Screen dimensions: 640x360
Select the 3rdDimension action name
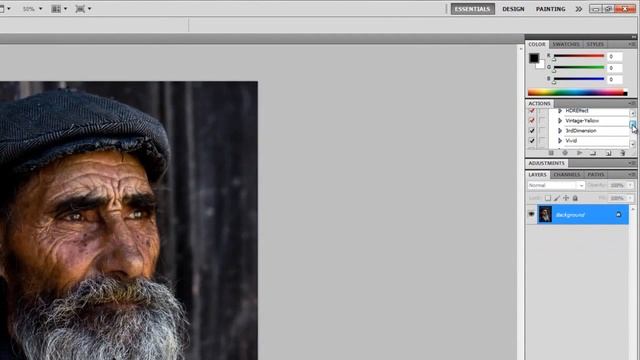[x=581, y=131]
